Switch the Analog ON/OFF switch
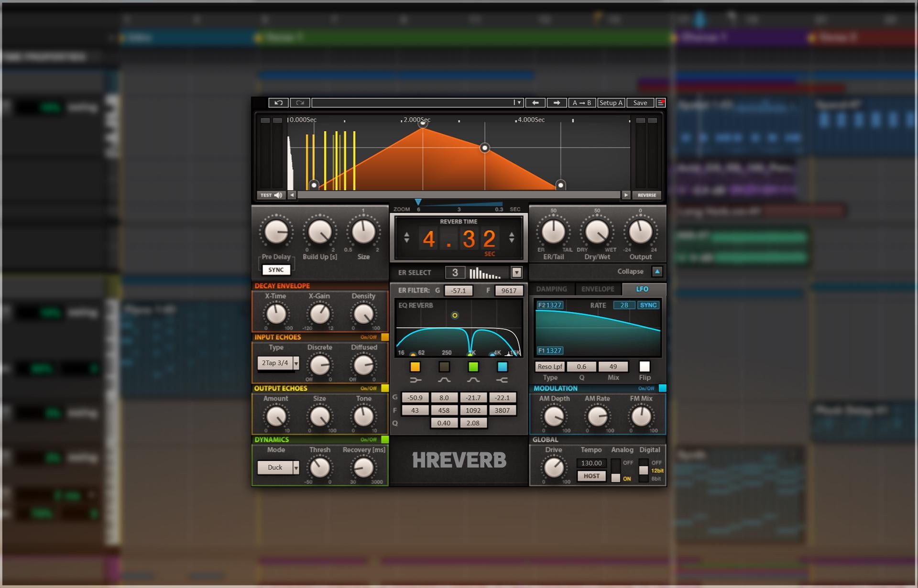 click(616, 471)
